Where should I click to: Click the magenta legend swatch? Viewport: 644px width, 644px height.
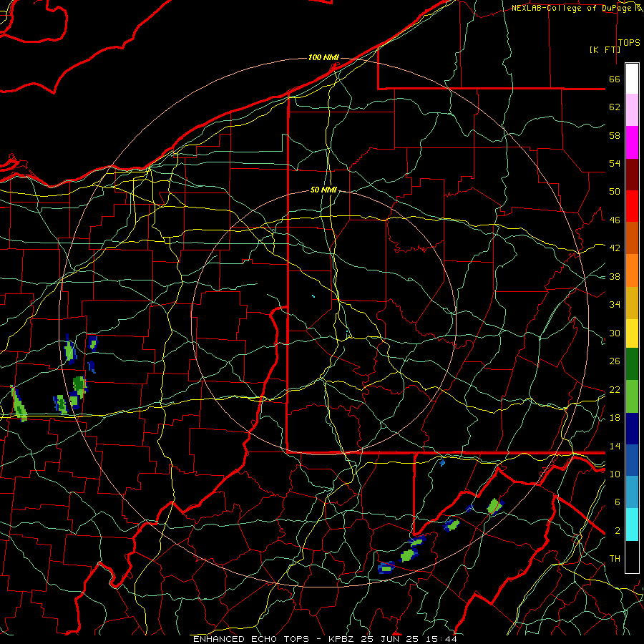pyautogui.click(x=632, y=142)
